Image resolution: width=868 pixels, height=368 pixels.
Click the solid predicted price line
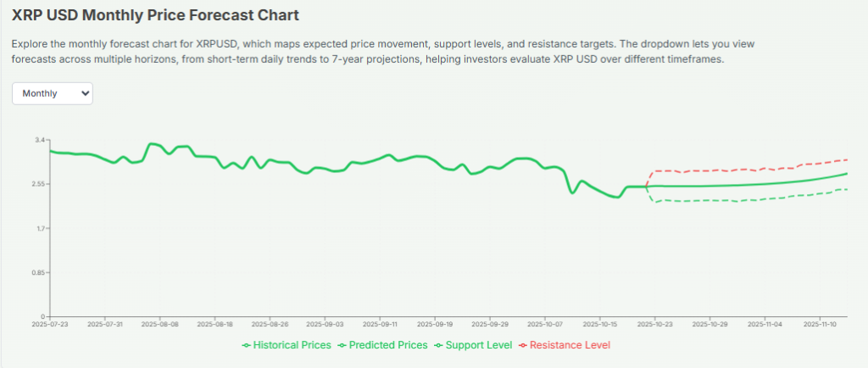(721, 186)
